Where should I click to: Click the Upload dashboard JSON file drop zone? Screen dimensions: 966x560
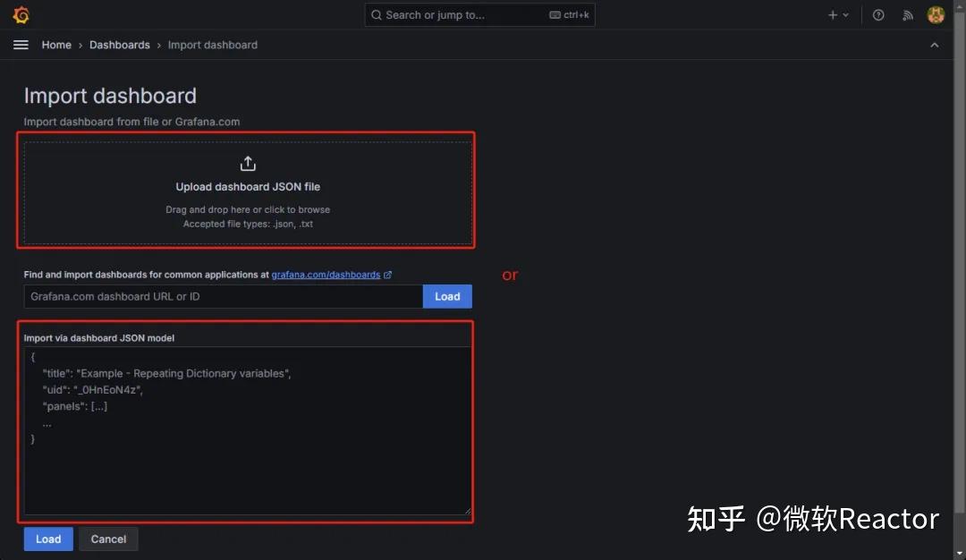pos(248,191)
